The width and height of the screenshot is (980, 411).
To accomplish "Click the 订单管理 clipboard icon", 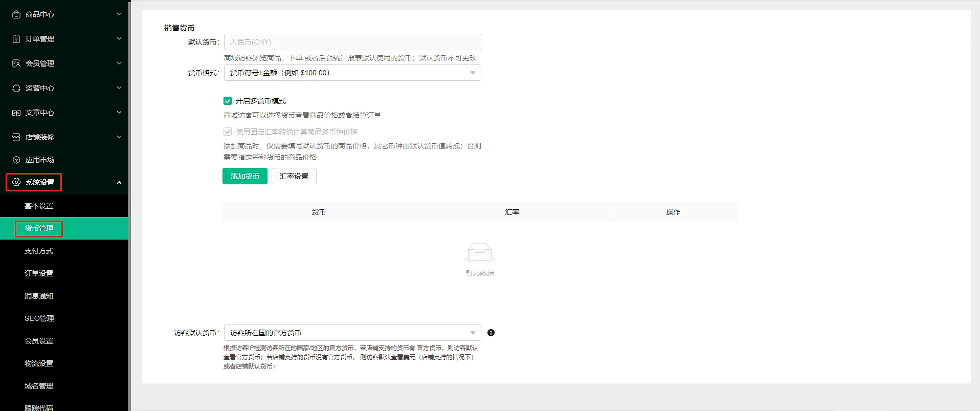I will tap(16, 39).
